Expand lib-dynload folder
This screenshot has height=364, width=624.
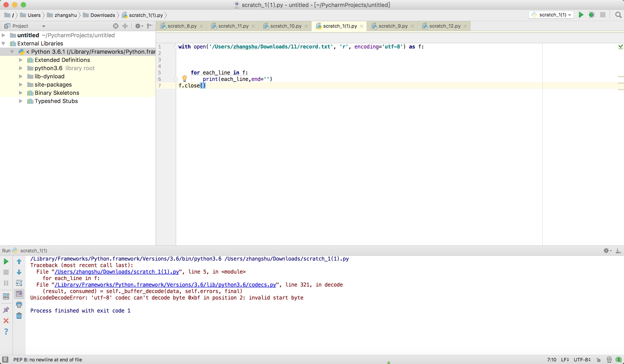tap(21, 76)
